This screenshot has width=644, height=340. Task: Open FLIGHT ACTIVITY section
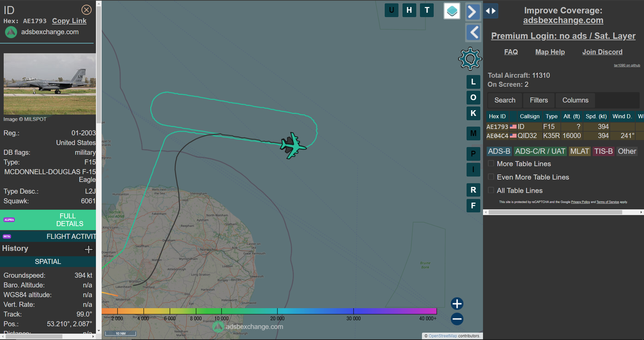point(48,236)
